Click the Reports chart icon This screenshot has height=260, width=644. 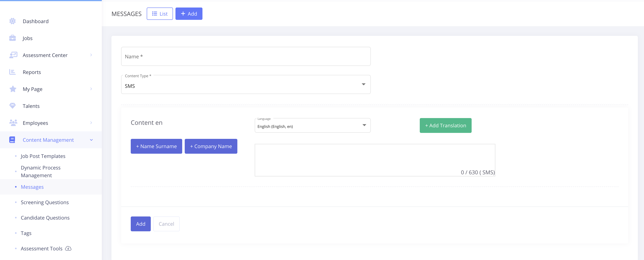tap(13, 72)
